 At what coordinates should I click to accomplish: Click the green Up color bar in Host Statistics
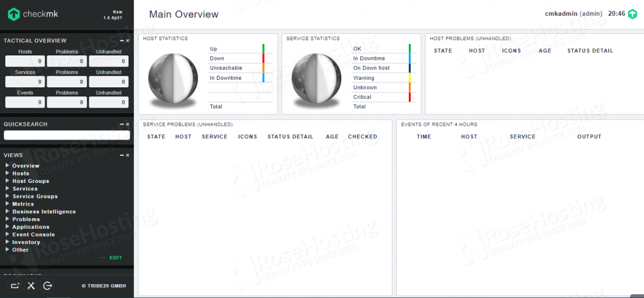[x=264, y=48]
